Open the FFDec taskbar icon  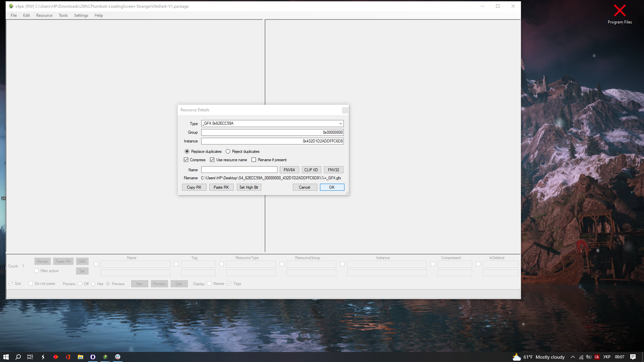[118, 357]
